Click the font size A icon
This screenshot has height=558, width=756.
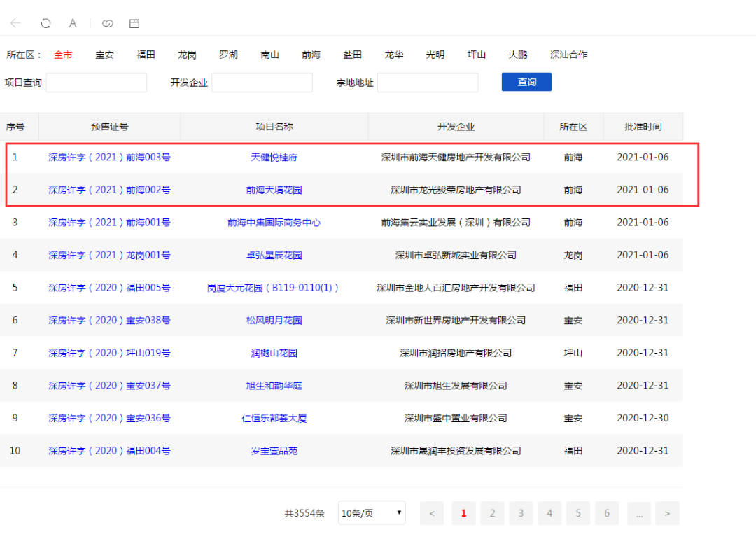click(73, 22)
